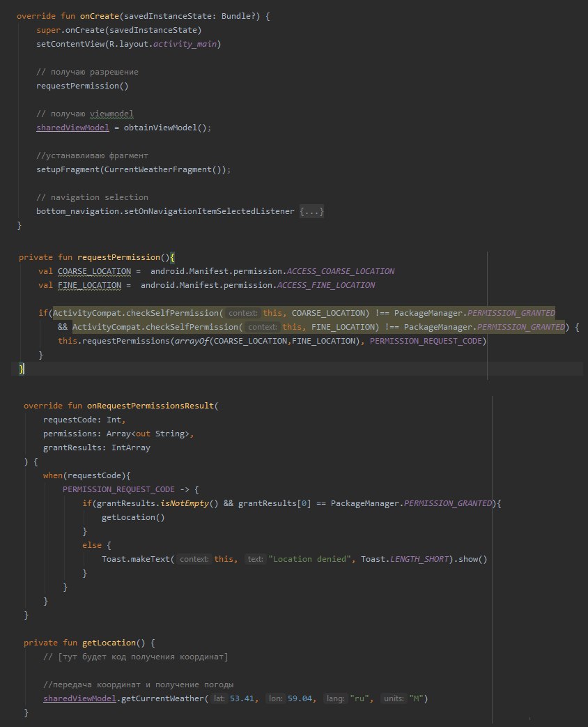Viewport: 588px width, 727px height.
Task: Click grantResults[0] index expression
Action: [x=274, y=503]
